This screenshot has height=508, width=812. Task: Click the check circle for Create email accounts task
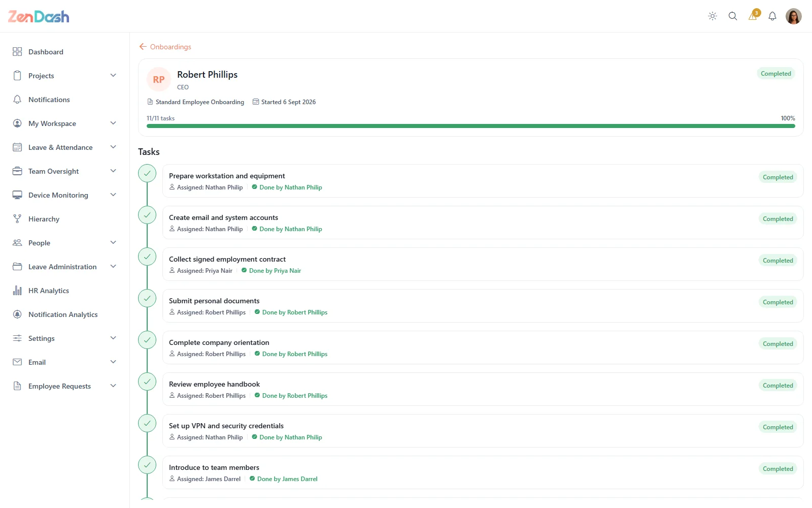(147, 215)
